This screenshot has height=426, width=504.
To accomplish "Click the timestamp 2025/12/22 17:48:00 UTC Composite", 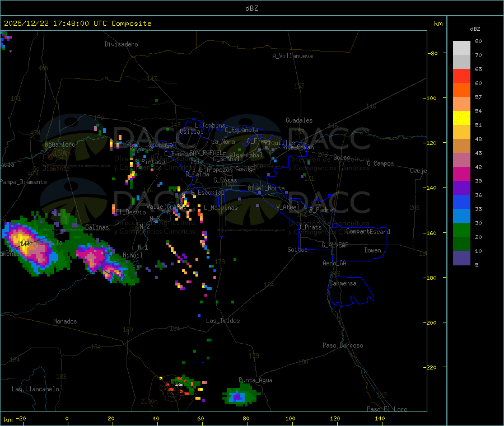I will (78, 24).
